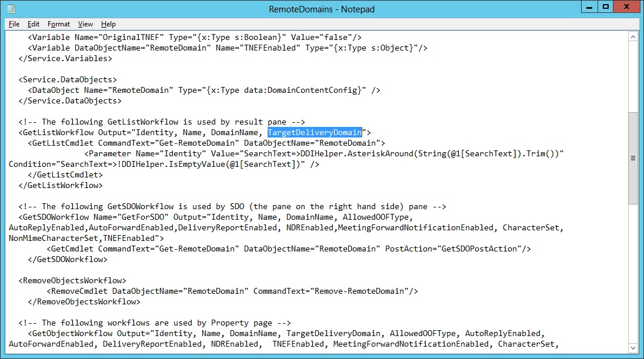The width and height of the screenshot is (644, 359).
Task: Click the RemoteDomains - Notepad title text
Action: (321, 9)
